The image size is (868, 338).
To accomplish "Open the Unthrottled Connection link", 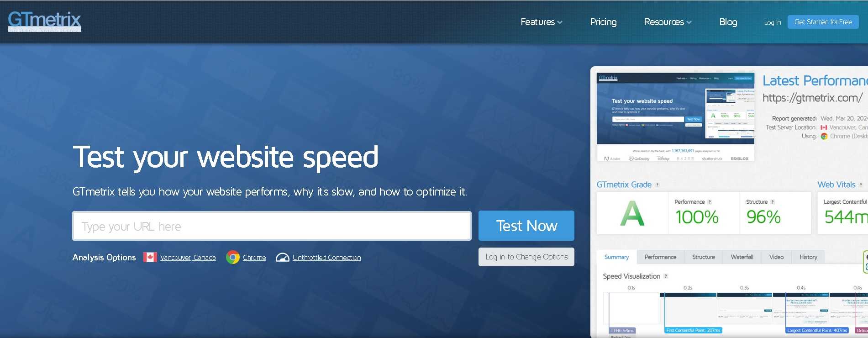I will tap(326, 258).
